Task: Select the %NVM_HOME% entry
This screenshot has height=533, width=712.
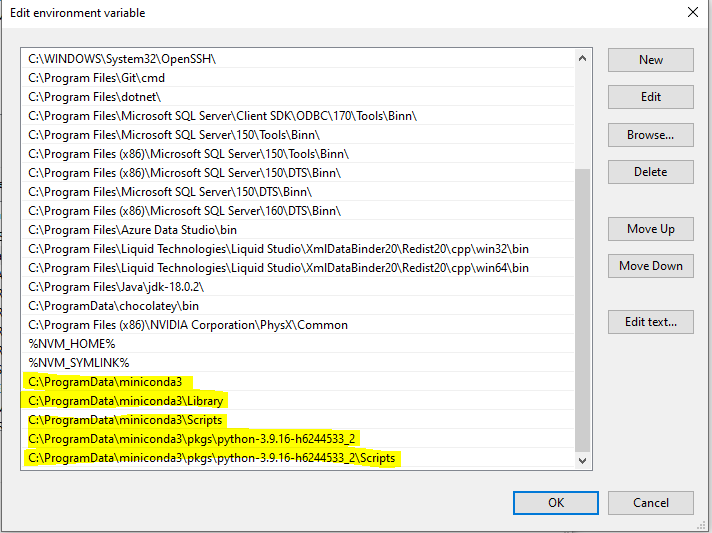Action: click(298, 344)
